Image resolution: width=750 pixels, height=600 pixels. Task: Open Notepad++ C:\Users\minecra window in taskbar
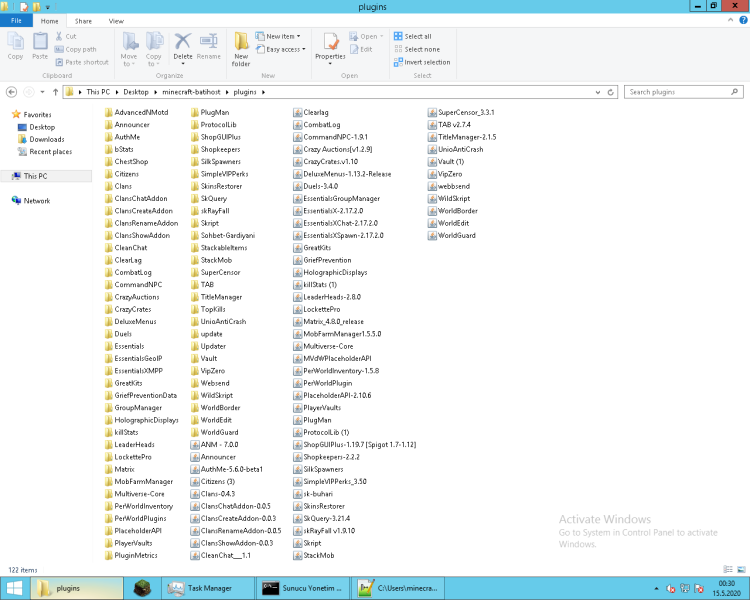click(x=398, y=588)
